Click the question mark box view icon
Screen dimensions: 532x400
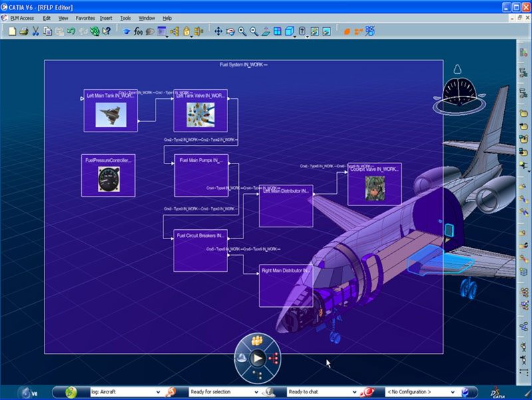[x=302, y=31]
